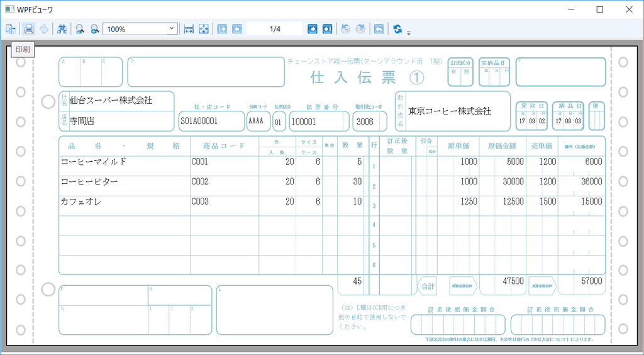Click the product code C002

click(200, 181)
